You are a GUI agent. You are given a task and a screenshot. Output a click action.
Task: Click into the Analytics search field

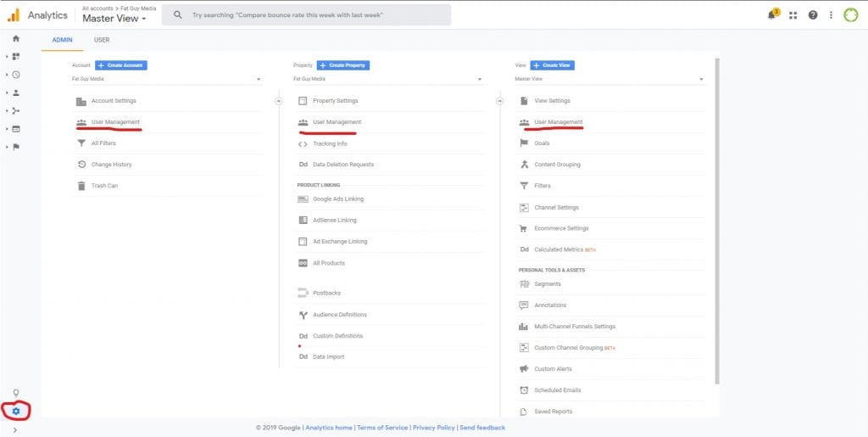[x=306, y=15]
